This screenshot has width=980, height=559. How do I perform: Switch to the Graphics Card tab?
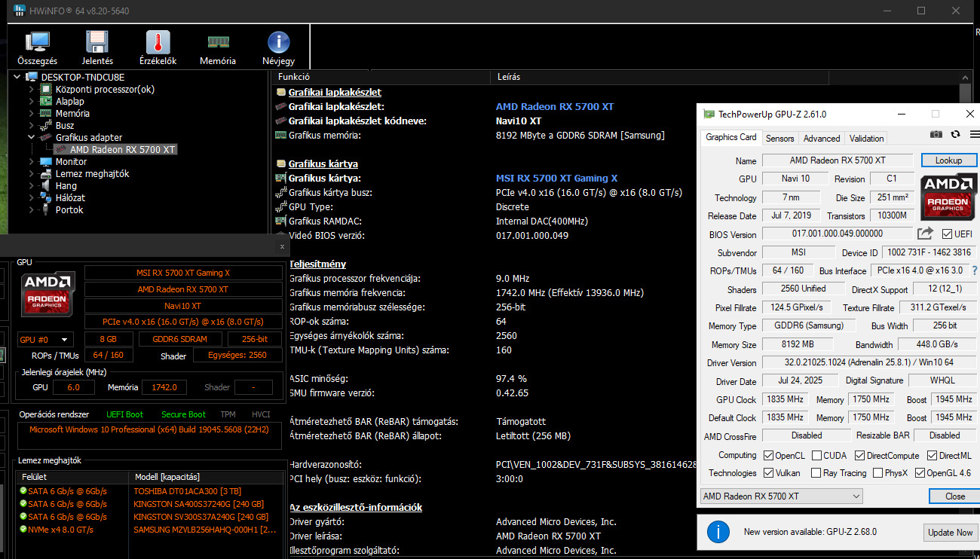(730, 137)
